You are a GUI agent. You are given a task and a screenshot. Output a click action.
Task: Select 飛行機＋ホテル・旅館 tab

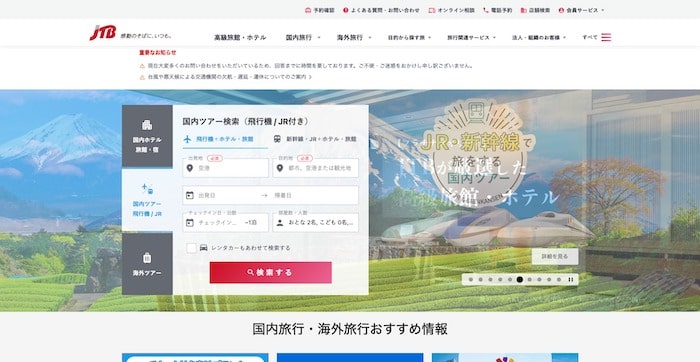(x=225, y=139)
